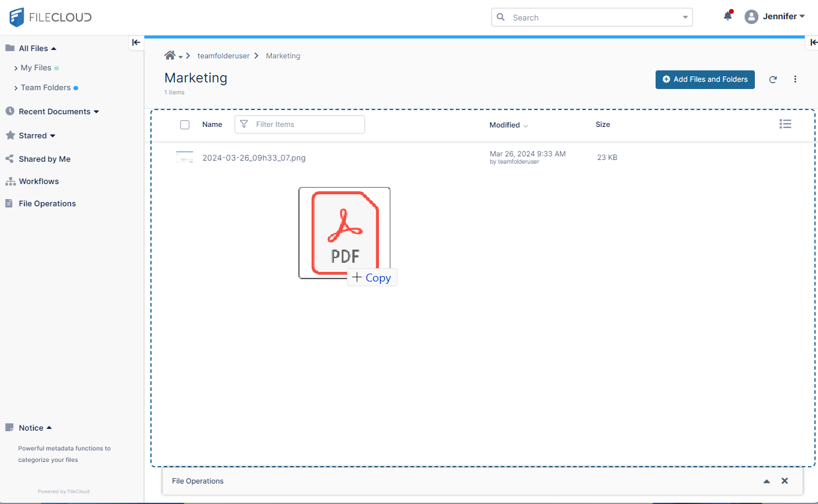Go to teamfolderuser breadcrumb link

(223, 56)
